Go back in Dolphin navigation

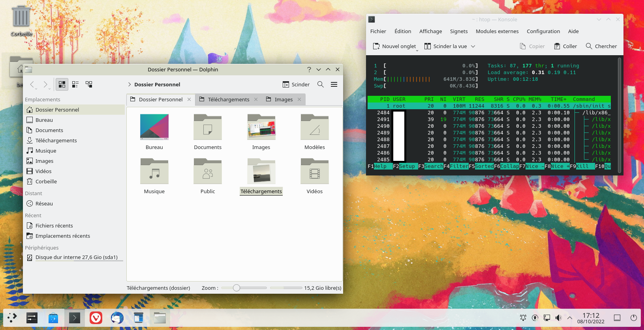click(33, 84)
